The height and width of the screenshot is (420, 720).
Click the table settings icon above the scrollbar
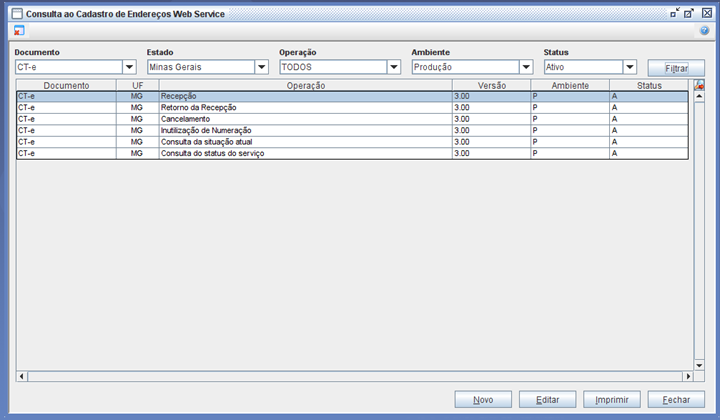[x=699, y=87]
